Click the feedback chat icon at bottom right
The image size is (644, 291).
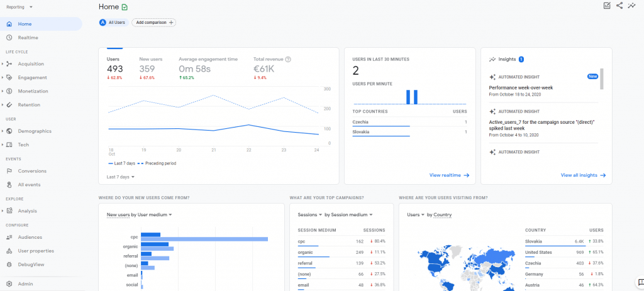(640, 282)
